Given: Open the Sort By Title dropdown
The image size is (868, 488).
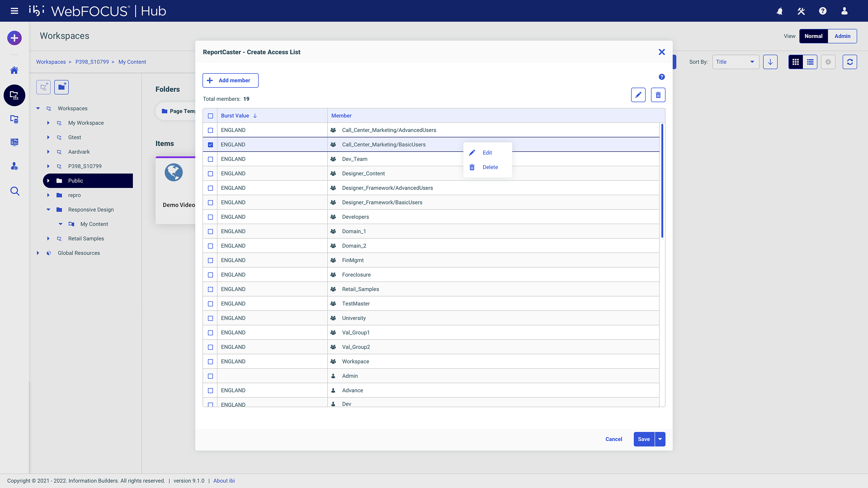Looking at the screenshot, I should point(736,62).
